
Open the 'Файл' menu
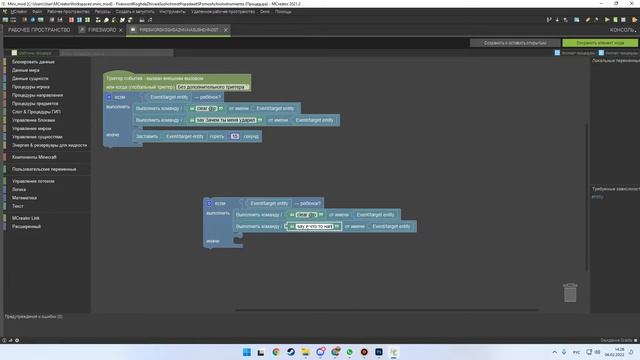pos(37,11)
